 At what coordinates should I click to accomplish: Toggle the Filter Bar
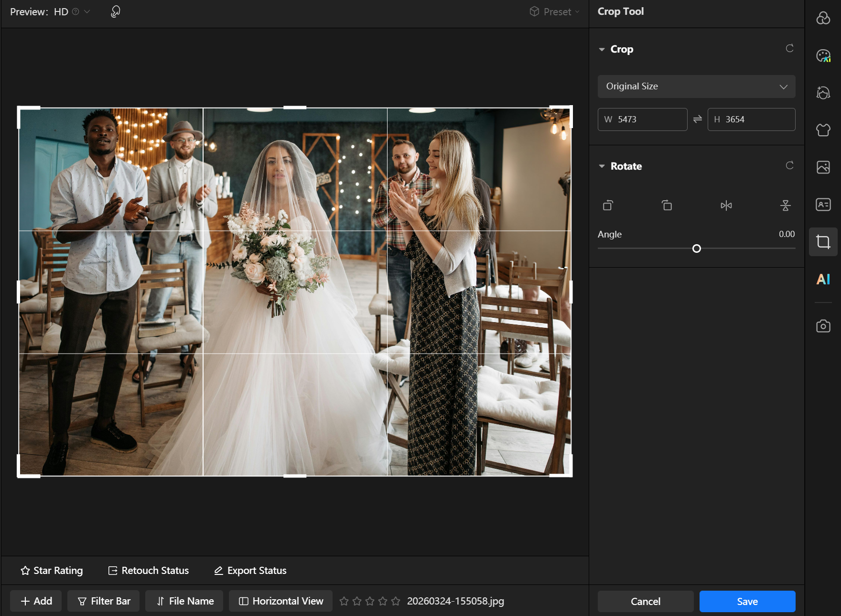104,601
